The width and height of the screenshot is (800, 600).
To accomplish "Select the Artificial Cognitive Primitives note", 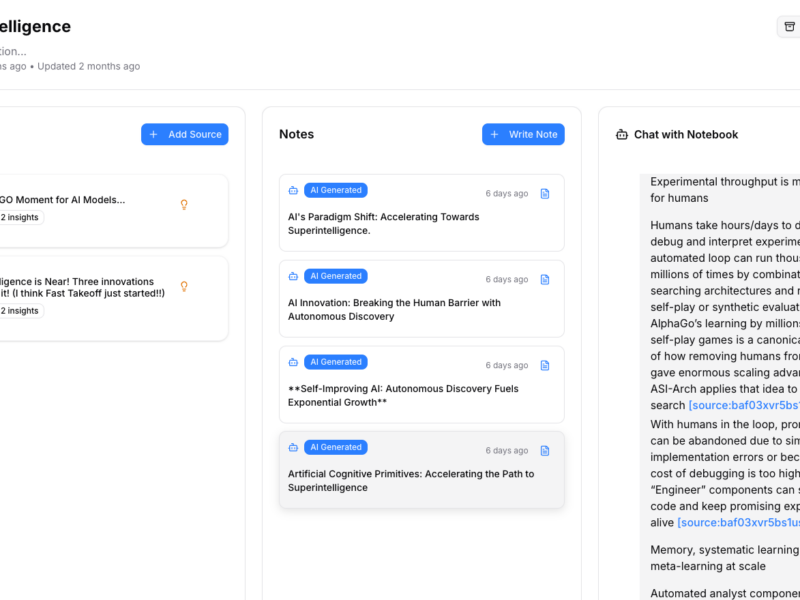I will 410,481.
